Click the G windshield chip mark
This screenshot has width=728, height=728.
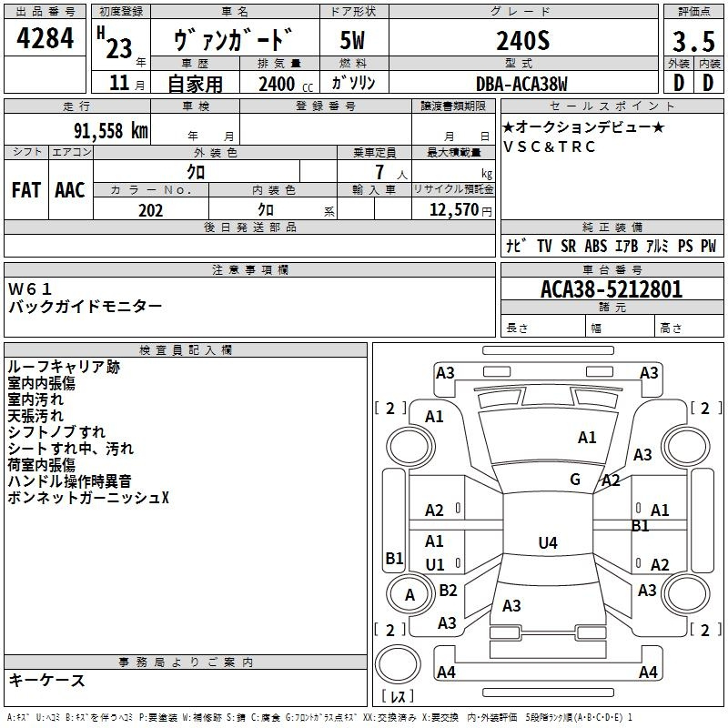point(575,480)
